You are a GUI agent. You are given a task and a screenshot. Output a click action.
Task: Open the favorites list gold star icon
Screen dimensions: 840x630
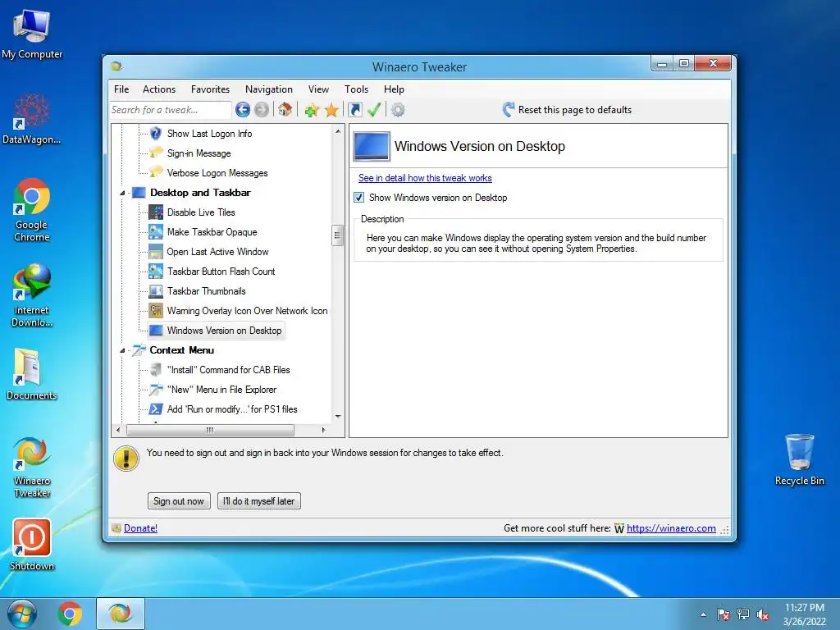click(x=331, y=110)
